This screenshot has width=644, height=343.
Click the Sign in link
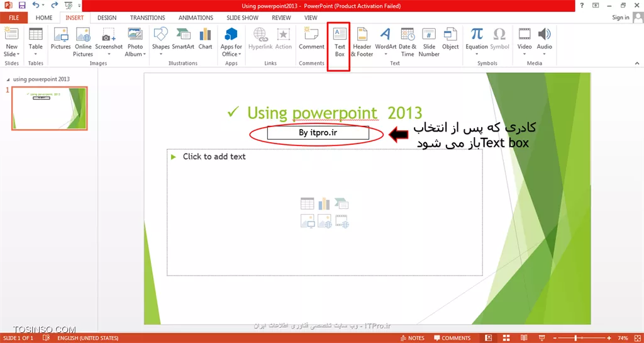tap(621, 17)
